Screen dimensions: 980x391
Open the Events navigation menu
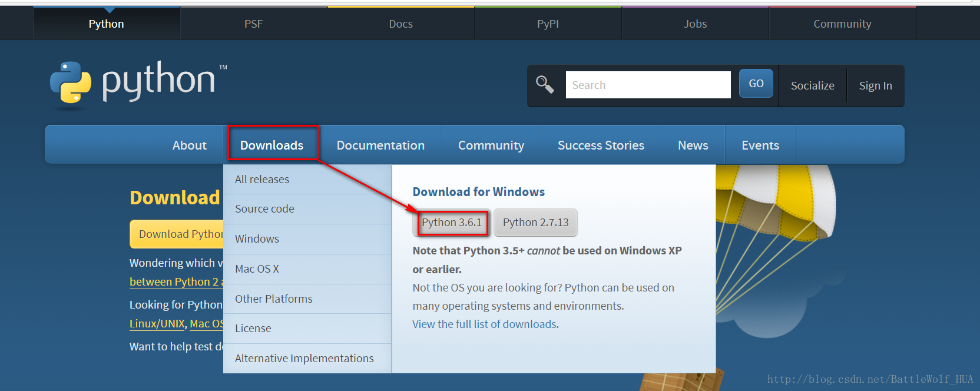760,145
